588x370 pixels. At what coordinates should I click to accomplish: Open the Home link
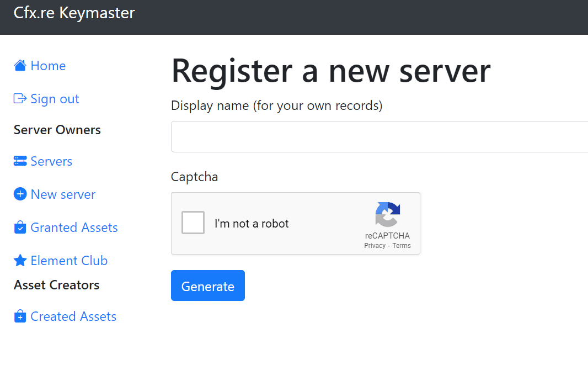coord(48,66)
